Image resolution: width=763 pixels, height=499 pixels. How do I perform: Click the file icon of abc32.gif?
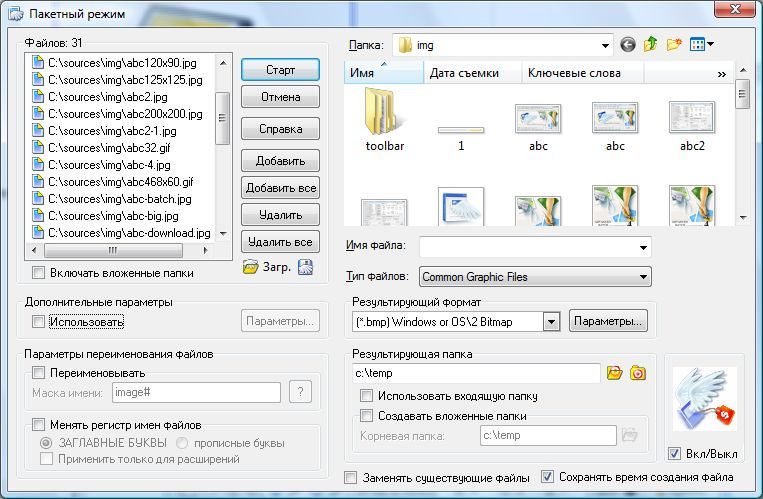38,148
